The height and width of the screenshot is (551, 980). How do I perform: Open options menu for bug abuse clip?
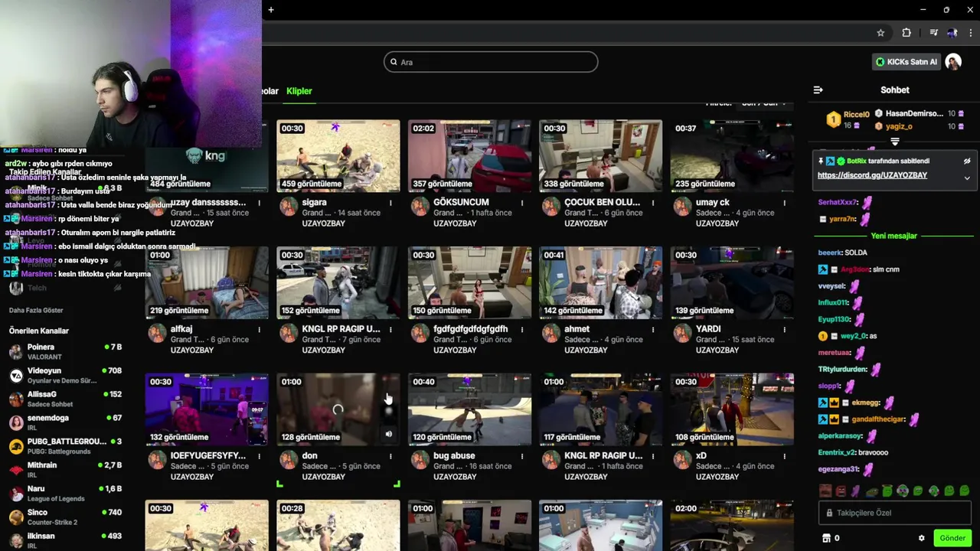(x=522, y=456)
